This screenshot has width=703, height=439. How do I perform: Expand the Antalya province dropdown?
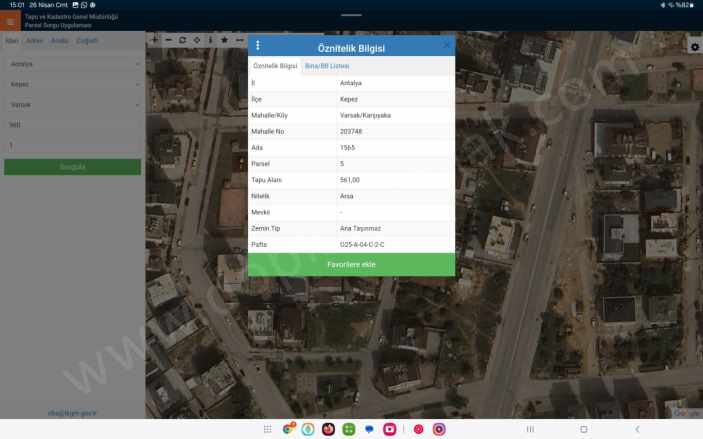coord(72,64)
